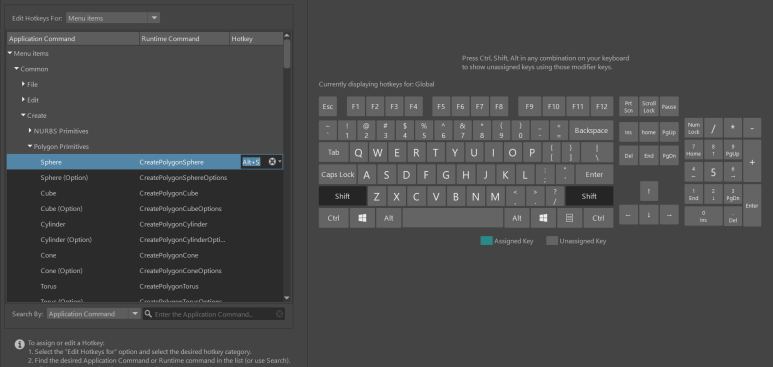The image size is (773, 367).
Task: Click the left arrow key
Action: coord(628,215)
